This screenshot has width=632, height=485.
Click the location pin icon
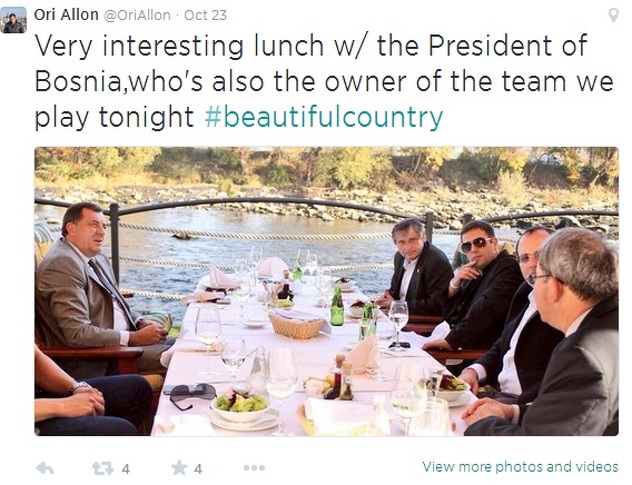[613, 16]
